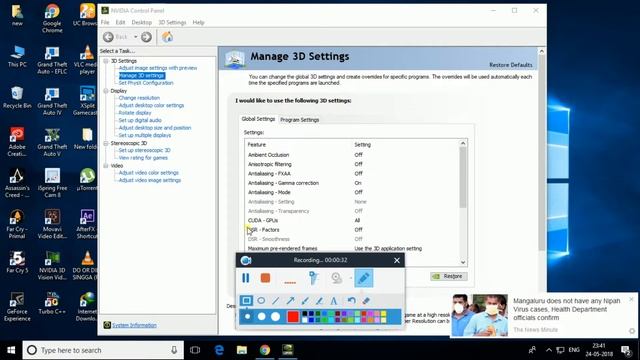
Task: Toggle the blue pencil drawing tool
Action: pyautogui.click(x=364, y=278)
